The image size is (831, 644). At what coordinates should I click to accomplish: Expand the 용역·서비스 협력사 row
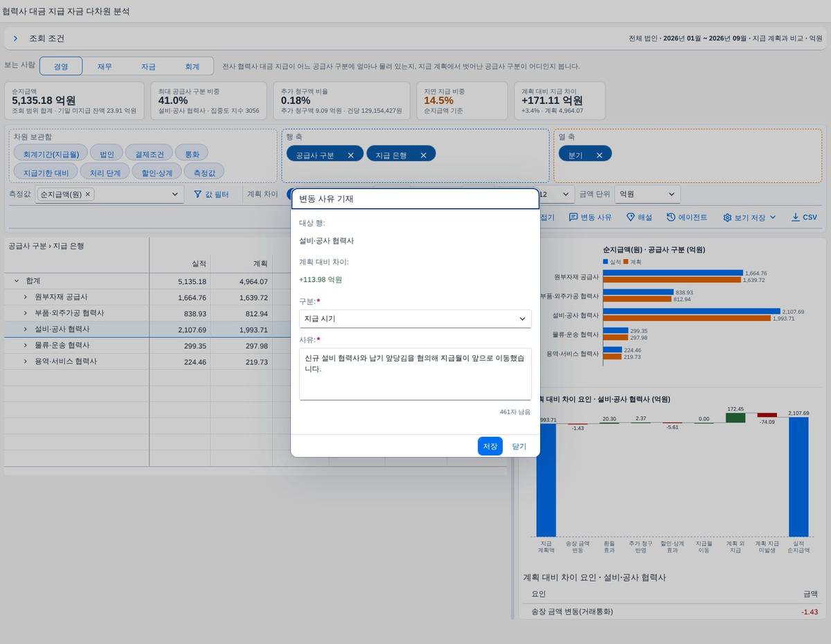pos(26,361)
